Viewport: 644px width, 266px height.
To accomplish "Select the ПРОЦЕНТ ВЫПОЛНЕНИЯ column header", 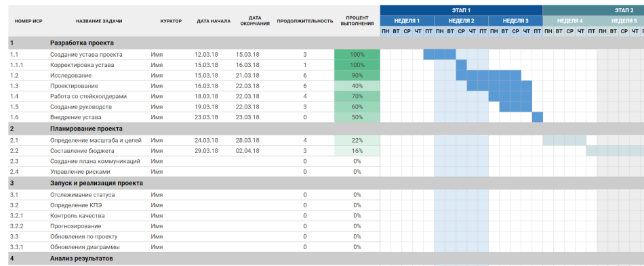I will 357,21.
